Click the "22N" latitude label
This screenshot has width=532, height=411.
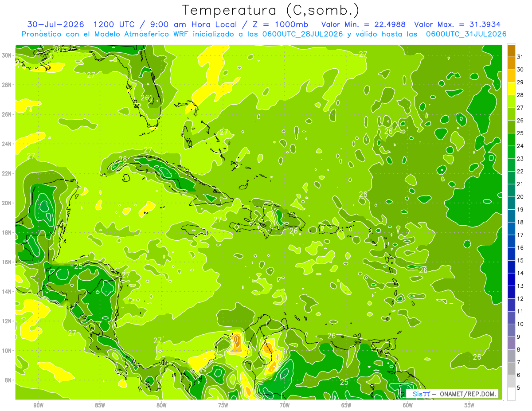[7, 173]
